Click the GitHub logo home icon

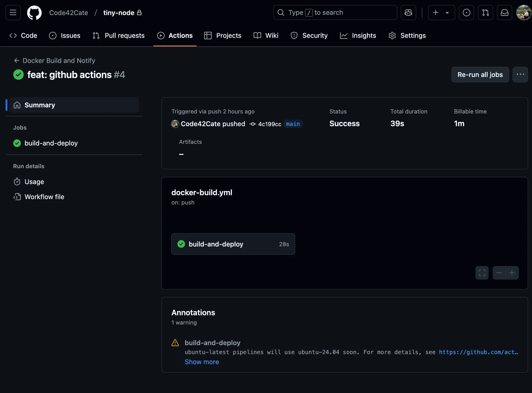(x=34, y=12)
